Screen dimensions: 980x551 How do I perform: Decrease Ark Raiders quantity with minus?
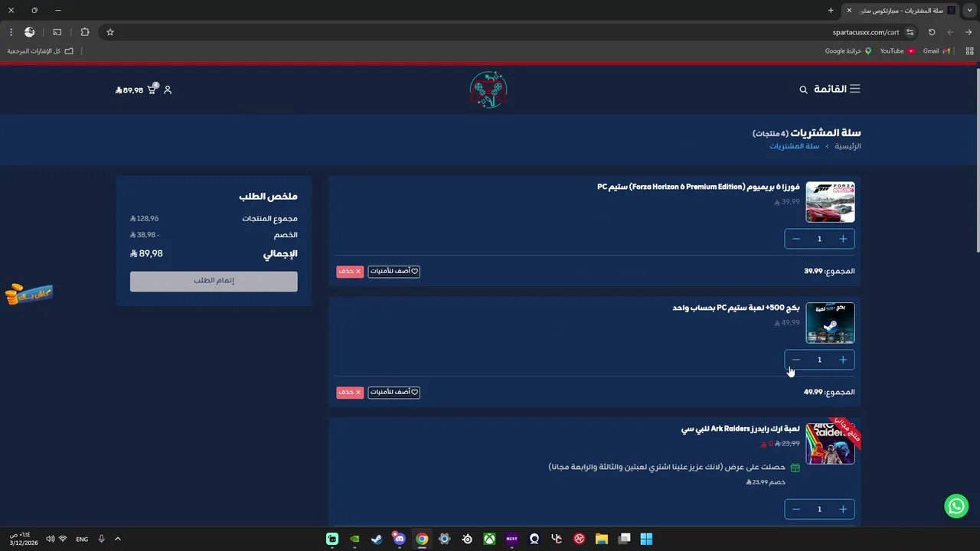(x=796, y=509)
